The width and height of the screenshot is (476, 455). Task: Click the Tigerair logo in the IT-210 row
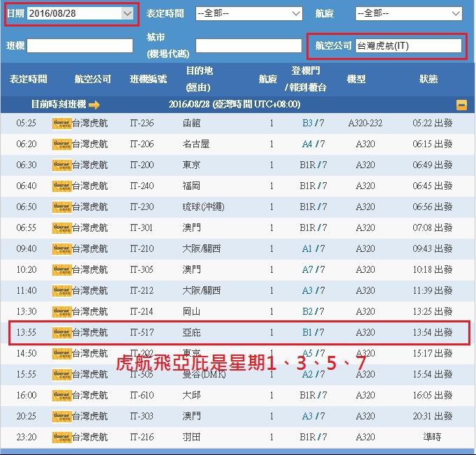62,249
